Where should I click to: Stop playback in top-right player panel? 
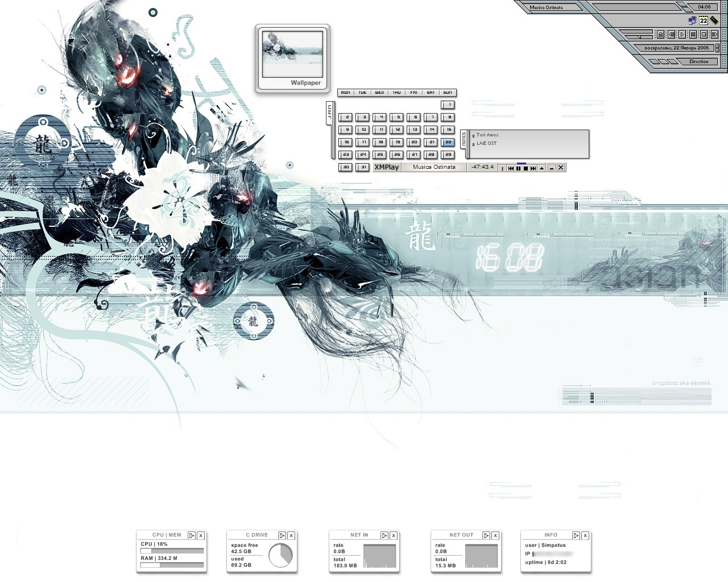click(x=704, y=34)
